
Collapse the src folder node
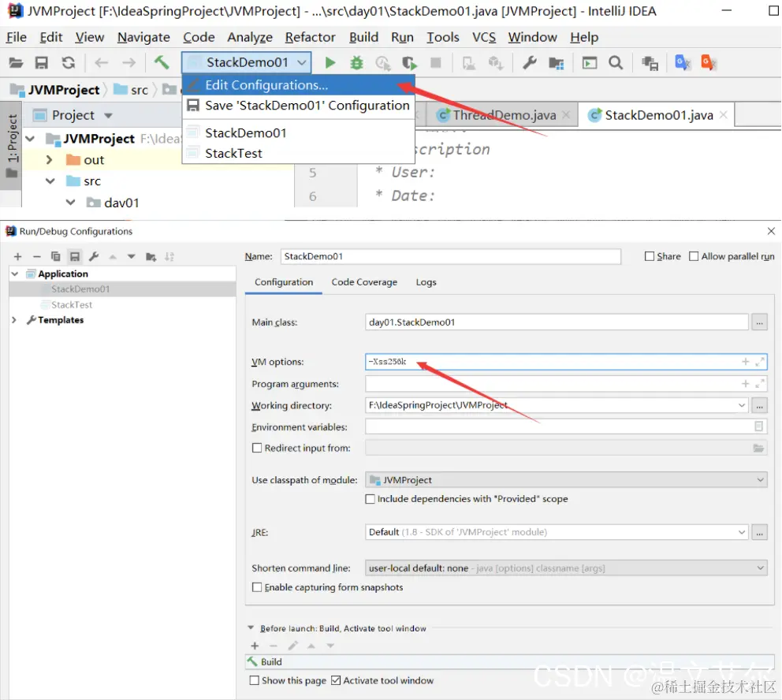50,181
